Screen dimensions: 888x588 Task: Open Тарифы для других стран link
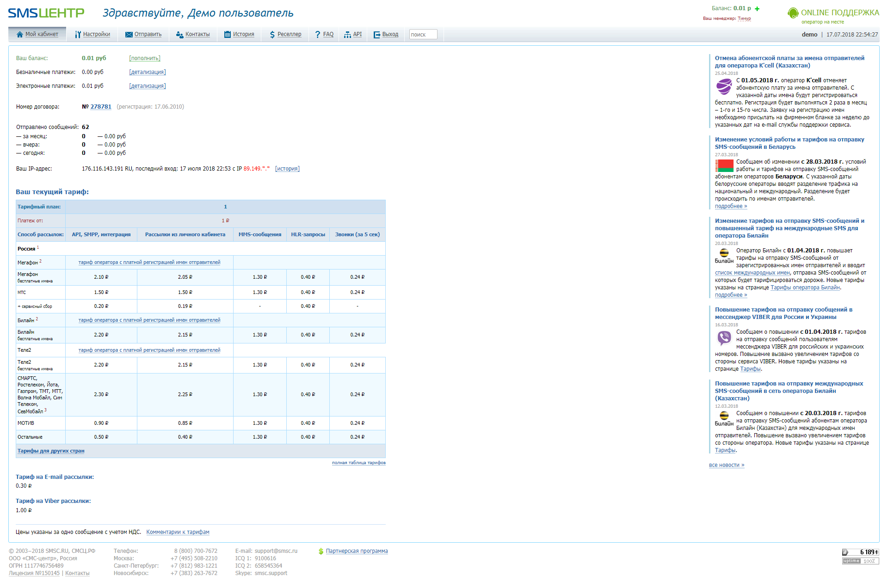coord(51,451)
